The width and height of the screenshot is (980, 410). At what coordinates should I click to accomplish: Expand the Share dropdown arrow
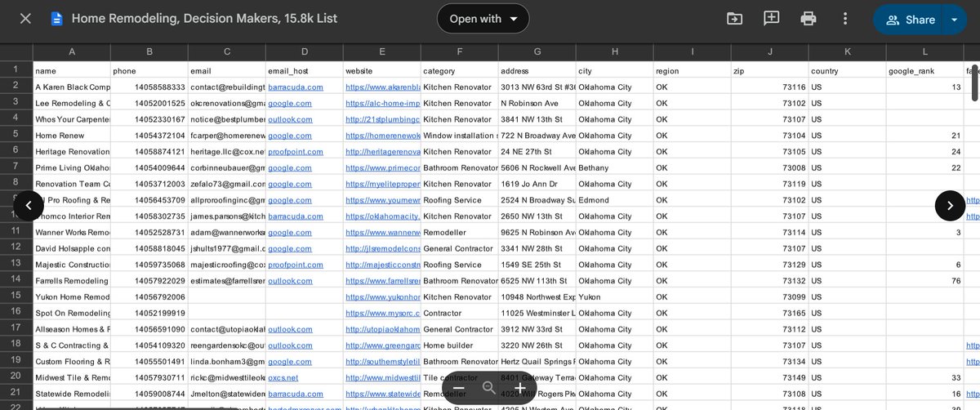[954, 20]
